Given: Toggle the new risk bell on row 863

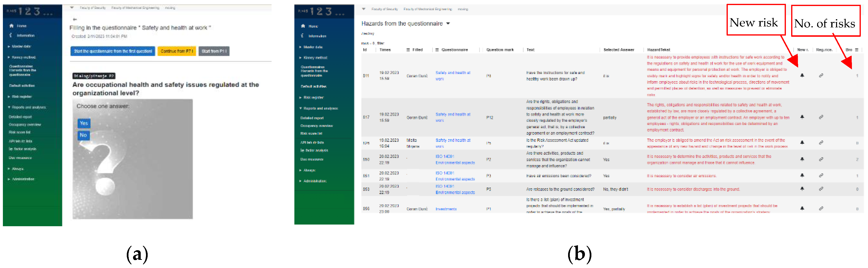Looking at the screenshot, I should tap(802, 189).
